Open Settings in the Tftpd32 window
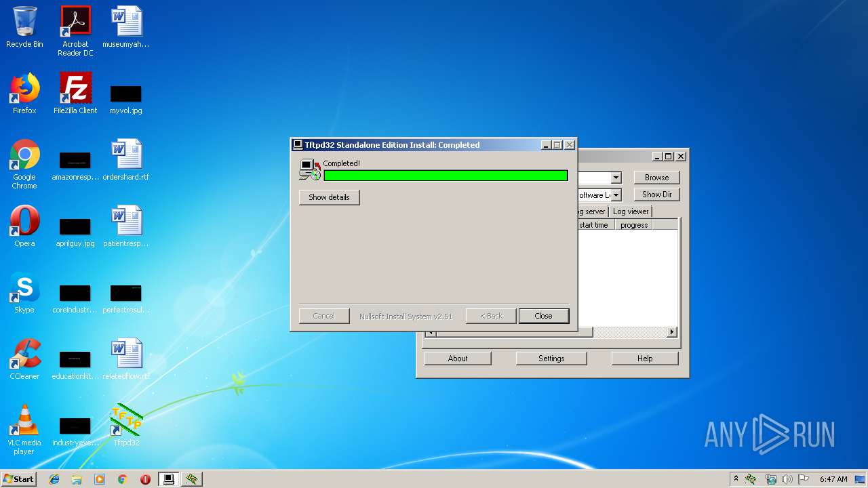The height and width of the screenshot is (488, 868). (x=551, y=359)
